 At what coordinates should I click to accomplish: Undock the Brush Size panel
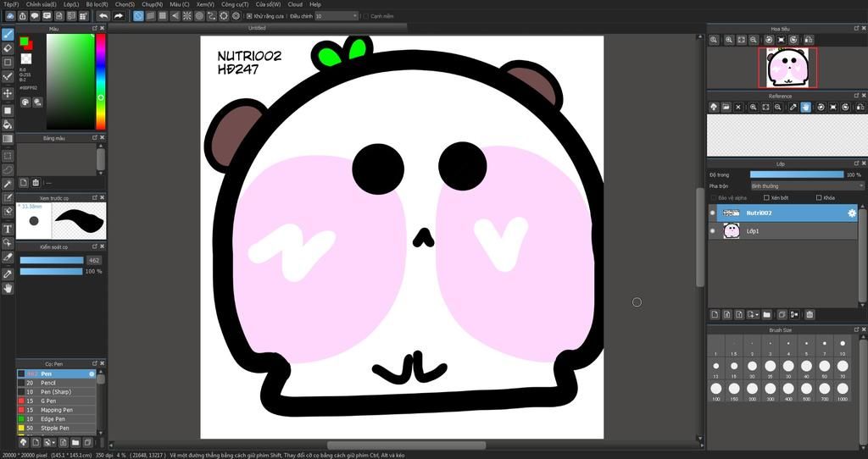pyautogui.click(x=856, y=329)
